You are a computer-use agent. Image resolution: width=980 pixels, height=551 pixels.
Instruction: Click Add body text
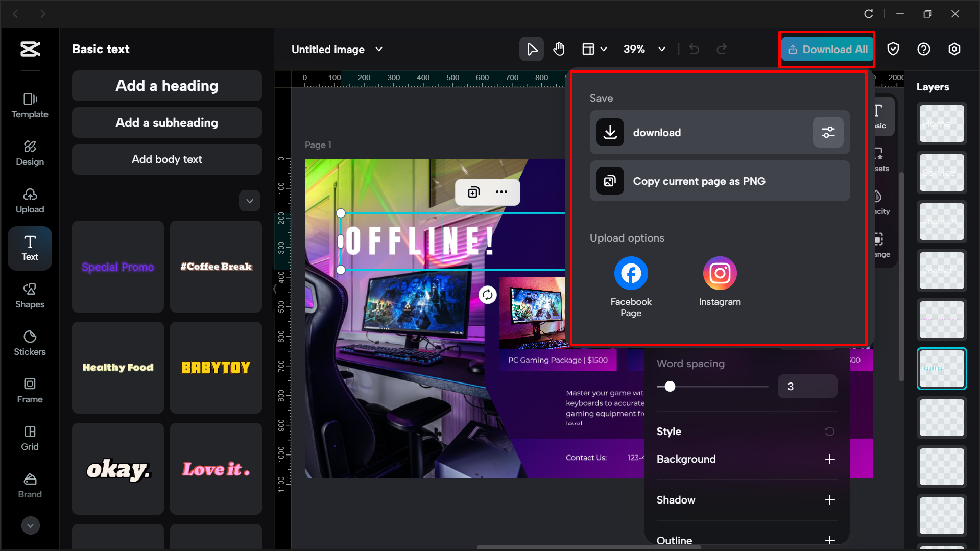[x=166, y=159]
